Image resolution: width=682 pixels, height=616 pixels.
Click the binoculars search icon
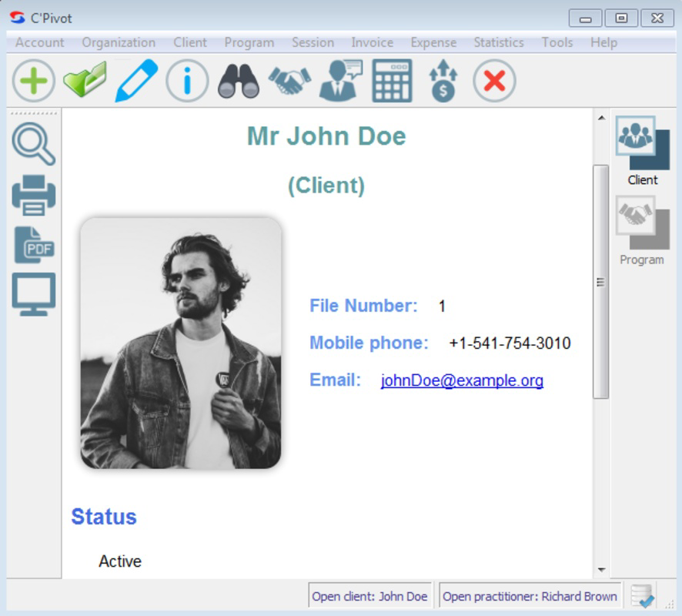pos(239,81)
